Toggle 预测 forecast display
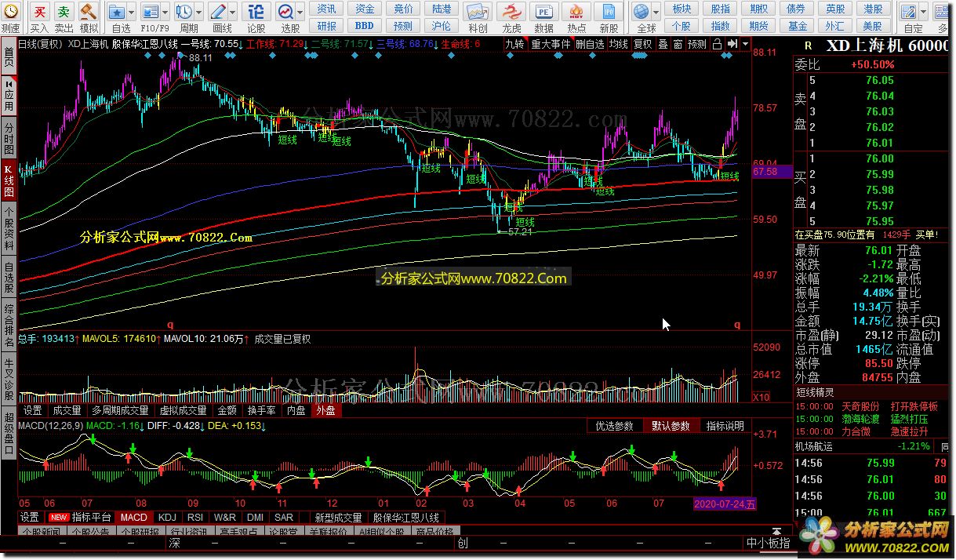The image size is (956, 560). tap(697, 45)
